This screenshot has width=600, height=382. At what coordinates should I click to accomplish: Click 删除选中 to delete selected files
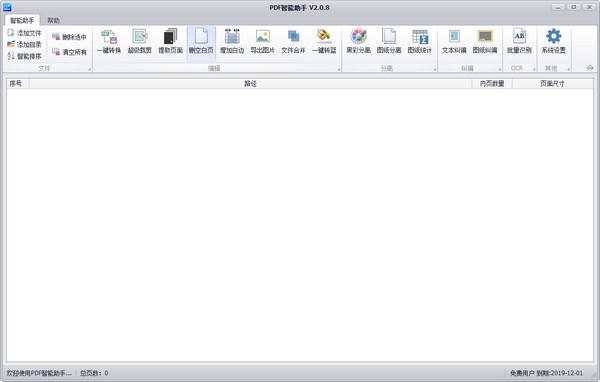pos(69,37)
